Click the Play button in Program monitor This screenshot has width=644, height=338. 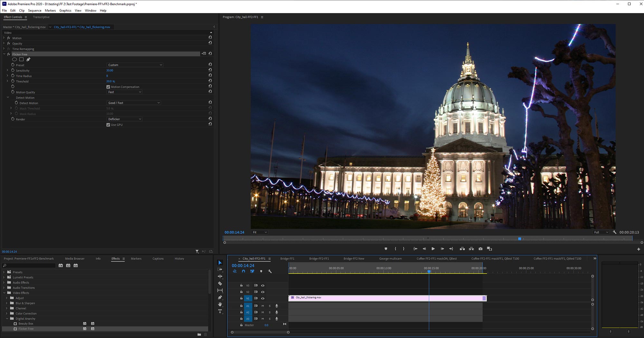(433, 249)
